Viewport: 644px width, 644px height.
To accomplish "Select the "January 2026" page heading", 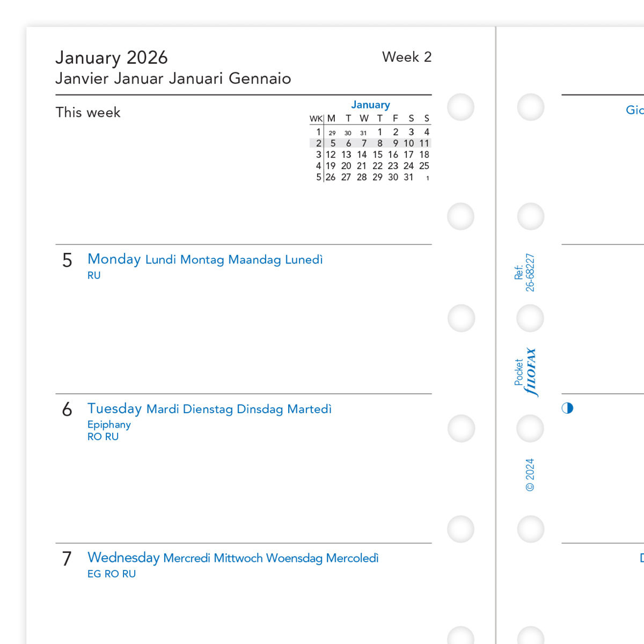I will (x=112, y=58).
